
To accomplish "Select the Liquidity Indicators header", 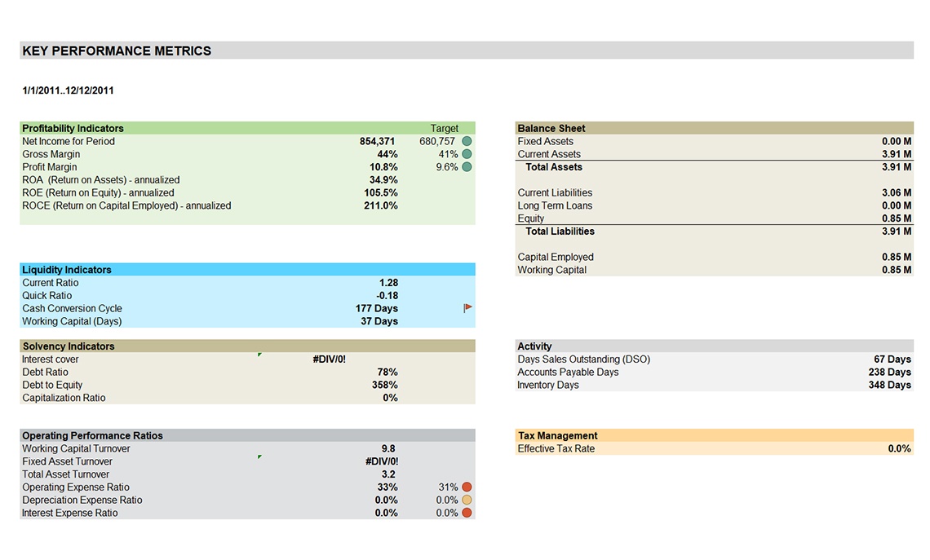I will [67, 271].
